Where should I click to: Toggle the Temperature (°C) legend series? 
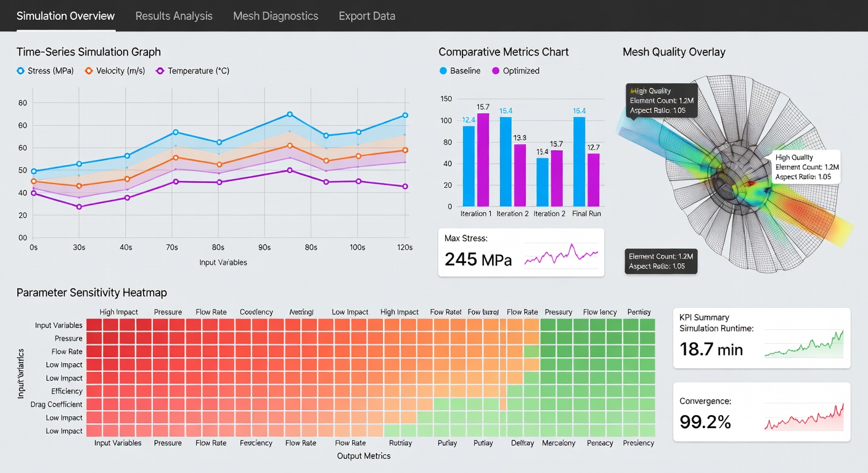click(192, 71)
